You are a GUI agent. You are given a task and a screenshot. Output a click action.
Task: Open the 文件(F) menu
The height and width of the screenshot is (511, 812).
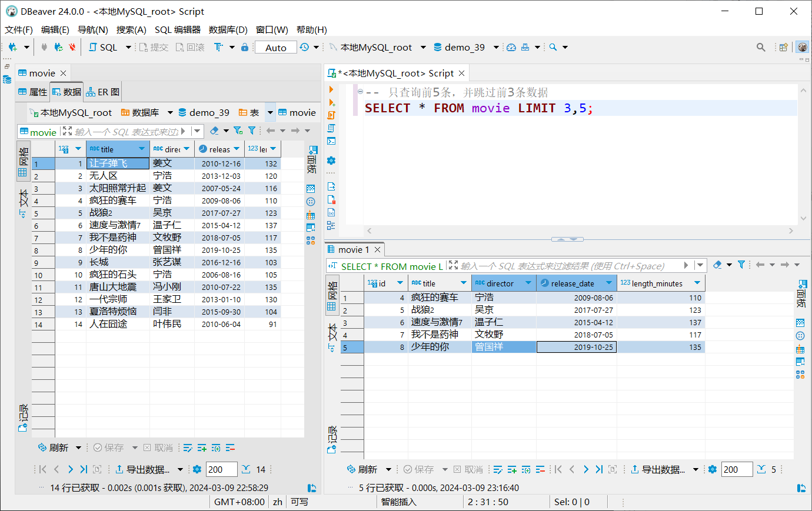pos(19,29)
